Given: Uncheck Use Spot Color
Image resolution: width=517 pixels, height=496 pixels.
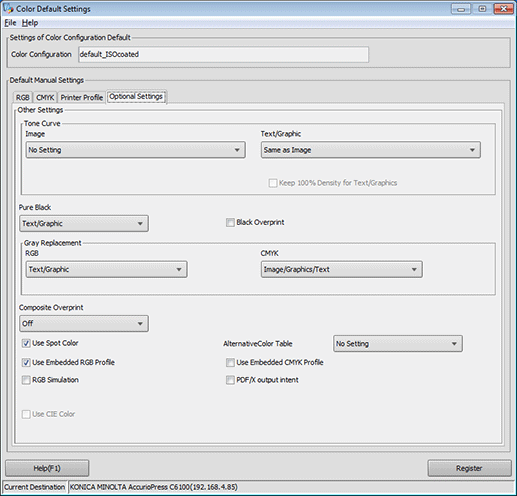Looking at the screenshot, I should point(26,343).
